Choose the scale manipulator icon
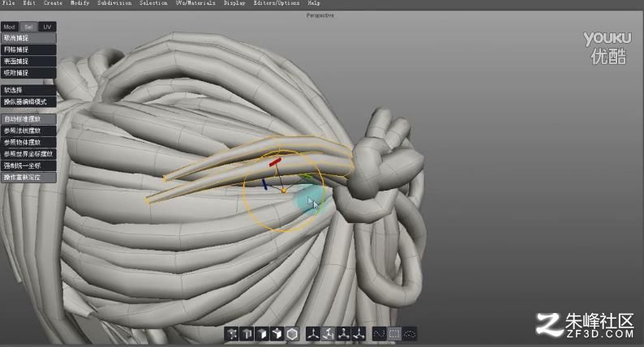 click(343, 334)
